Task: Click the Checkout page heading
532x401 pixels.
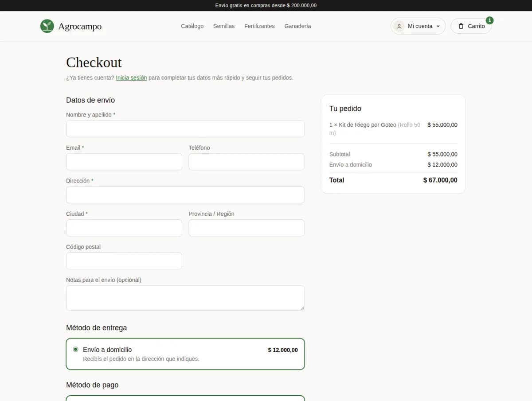Action: click(x=94, y=62)
